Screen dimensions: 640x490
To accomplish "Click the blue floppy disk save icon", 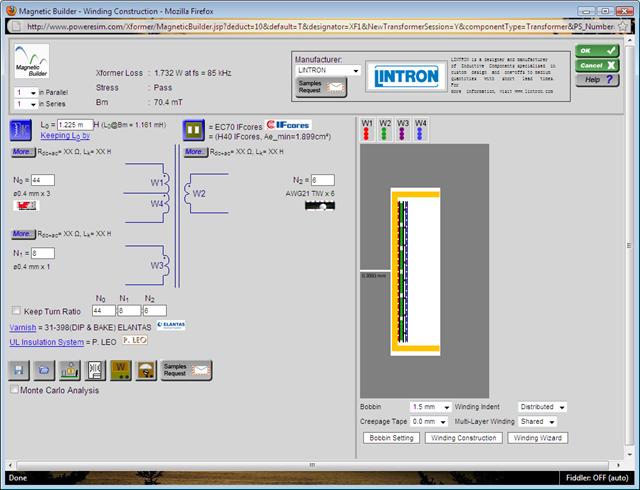I will (x=19, y=370).
